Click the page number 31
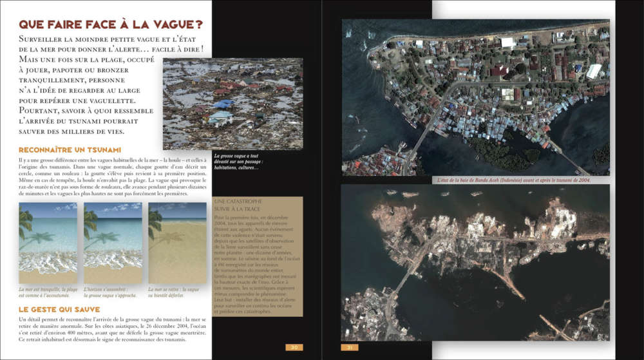Viewport: 644px width, 360px height. [x=350, y=347]
